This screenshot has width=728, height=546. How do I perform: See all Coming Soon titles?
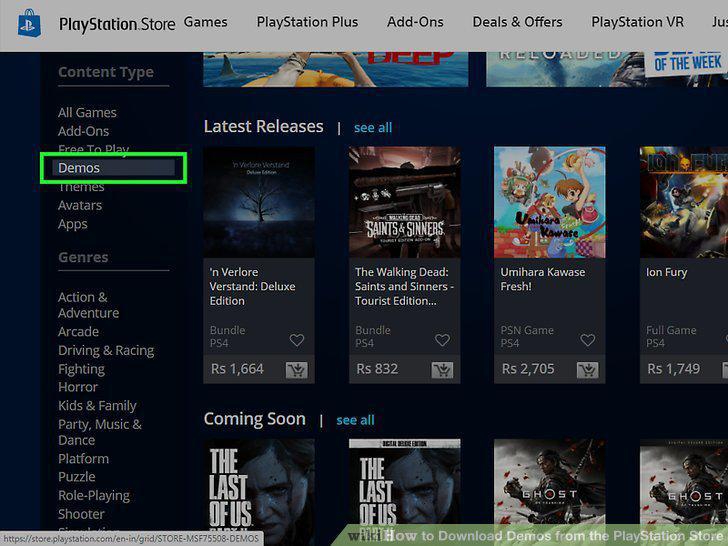(x=355, y=420)
